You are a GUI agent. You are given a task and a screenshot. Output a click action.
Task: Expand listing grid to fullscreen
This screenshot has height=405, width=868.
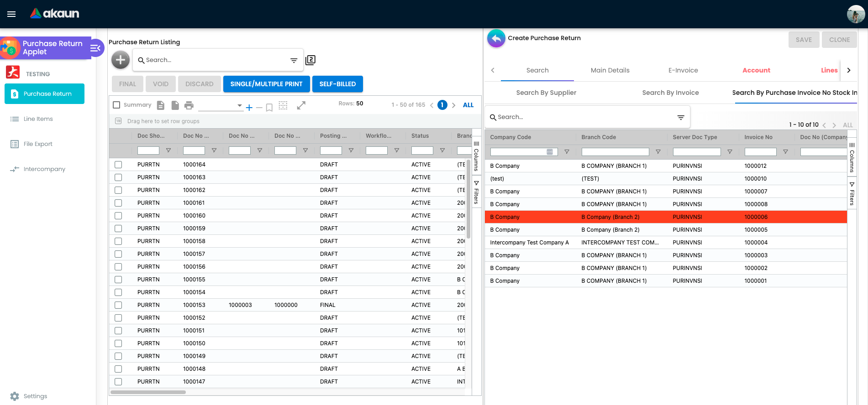point(301,105)
